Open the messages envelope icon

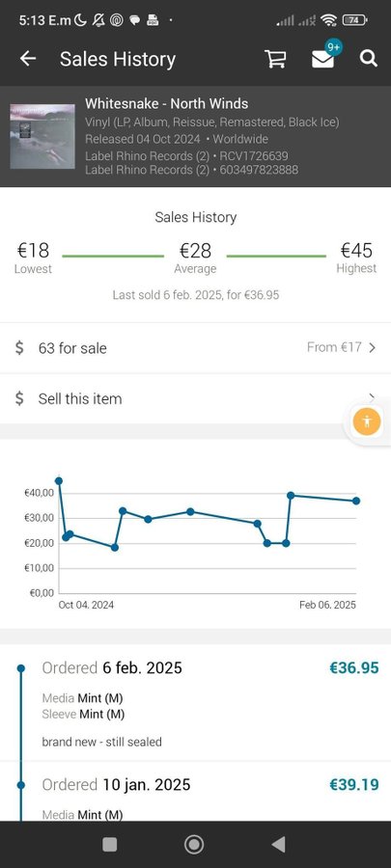coord(322,59)
